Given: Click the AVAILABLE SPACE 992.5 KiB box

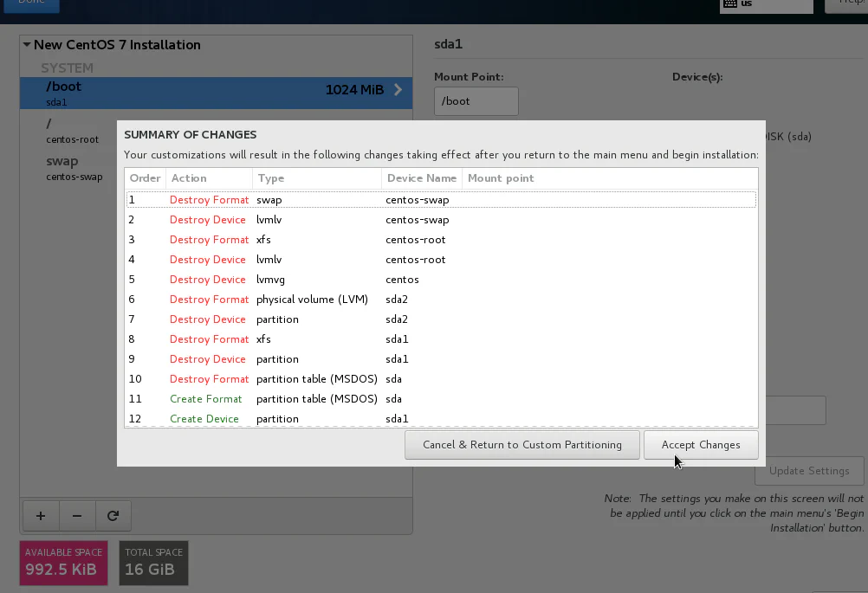Looking at the screenshot, I should tap(63, 563).
